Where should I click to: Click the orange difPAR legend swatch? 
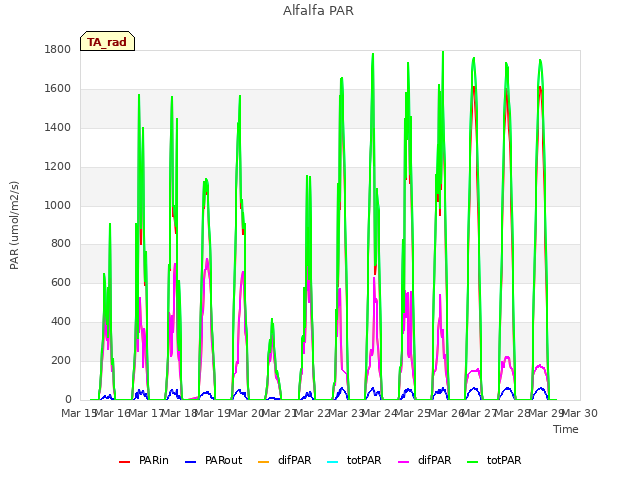click(264, 462)
